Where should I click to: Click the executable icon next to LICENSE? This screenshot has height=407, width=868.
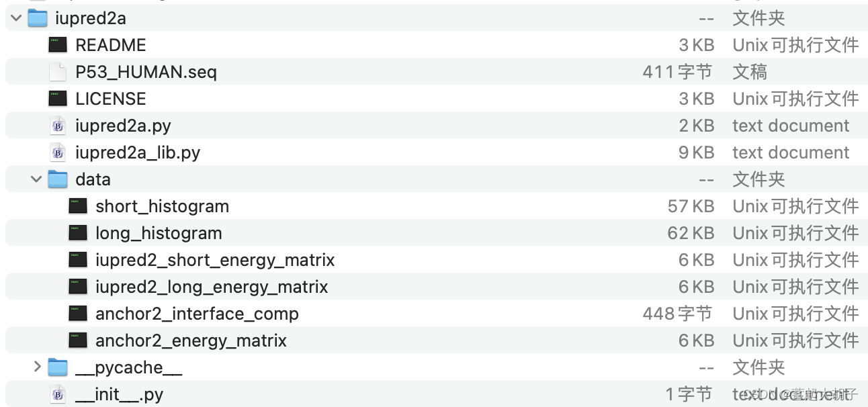click(x=58, y=99)
